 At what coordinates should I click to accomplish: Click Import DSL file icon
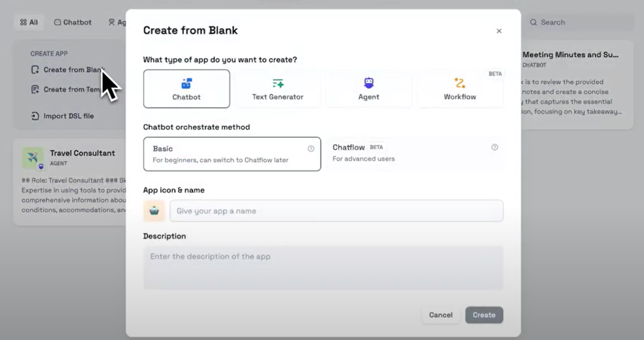(35, 116)
